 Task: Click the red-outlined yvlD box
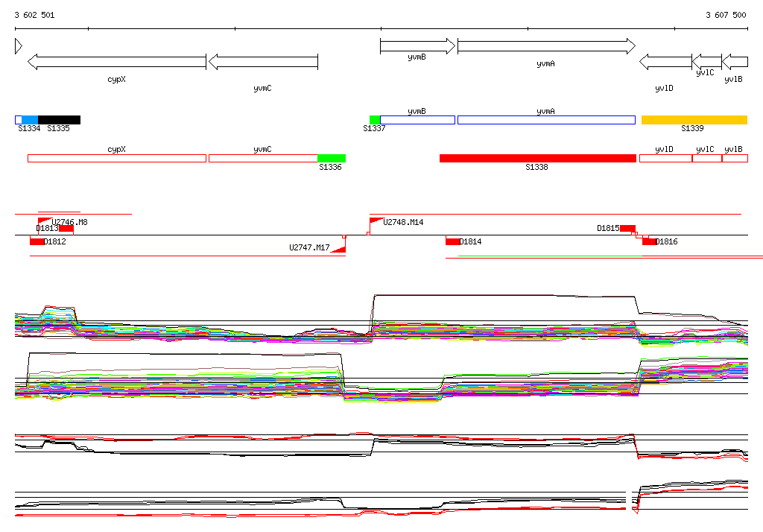coord(665,158)
